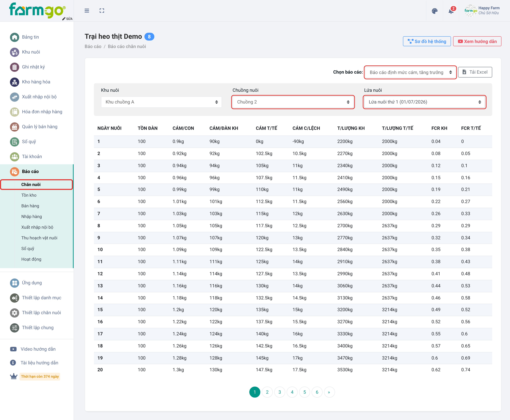Screen dimensions: 510x420
Task: Click the Xem hướng dẫn button
Action: click(x=477, y=41)
